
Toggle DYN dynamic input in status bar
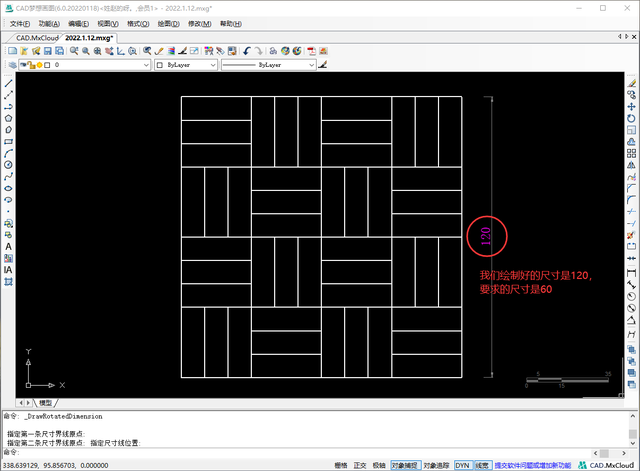462,465
